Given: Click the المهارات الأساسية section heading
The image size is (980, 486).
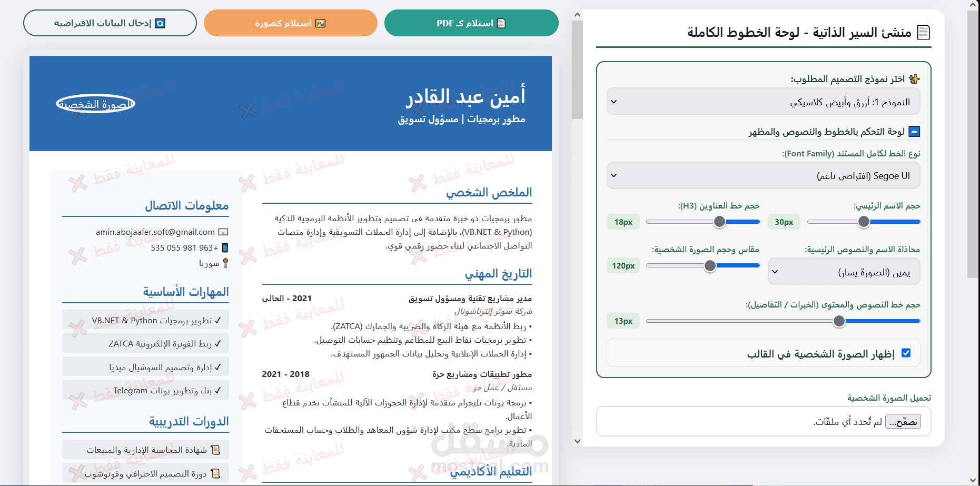Looking at the screenshot, I should (186, 292).
